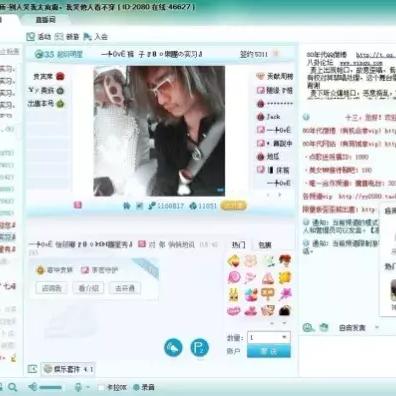
Task: Toggle the 卡拉OK checkbox
Action: click(101, 387)
